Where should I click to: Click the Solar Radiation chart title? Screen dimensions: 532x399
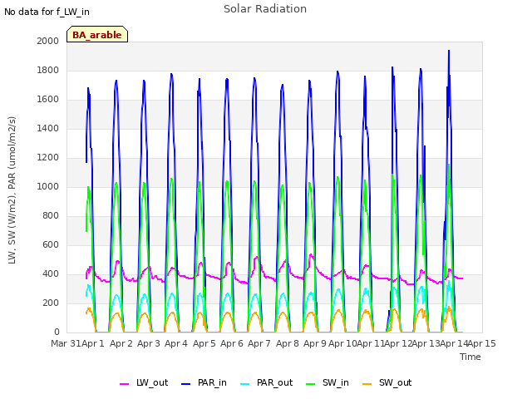coord(265,9)
